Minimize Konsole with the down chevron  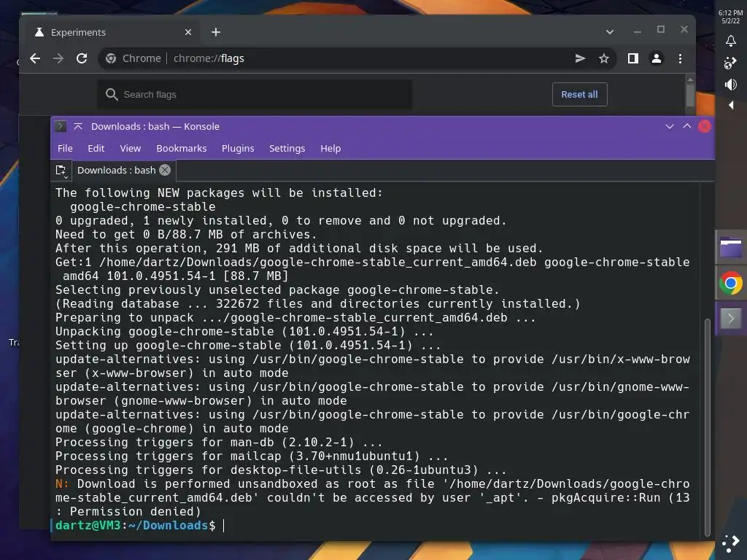coord(670,126)
